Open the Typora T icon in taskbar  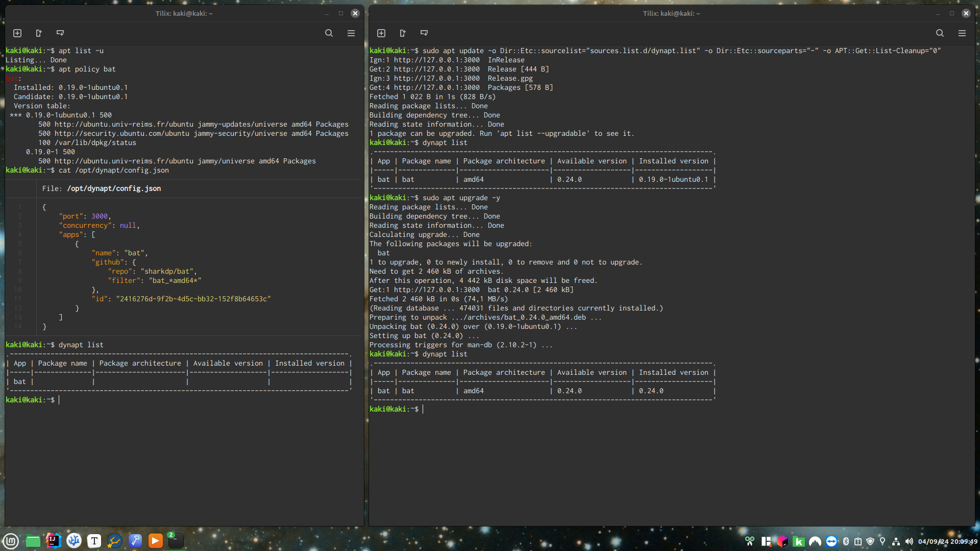94,541
